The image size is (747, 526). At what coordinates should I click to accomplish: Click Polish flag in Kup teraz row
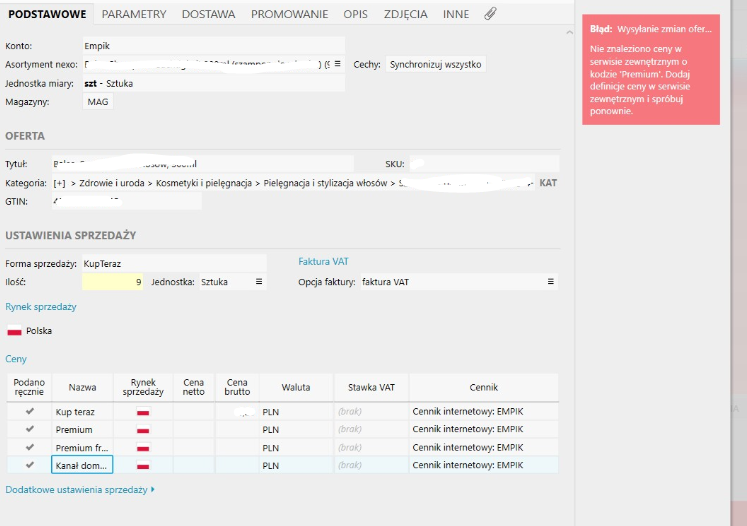(x=143, y=412)
